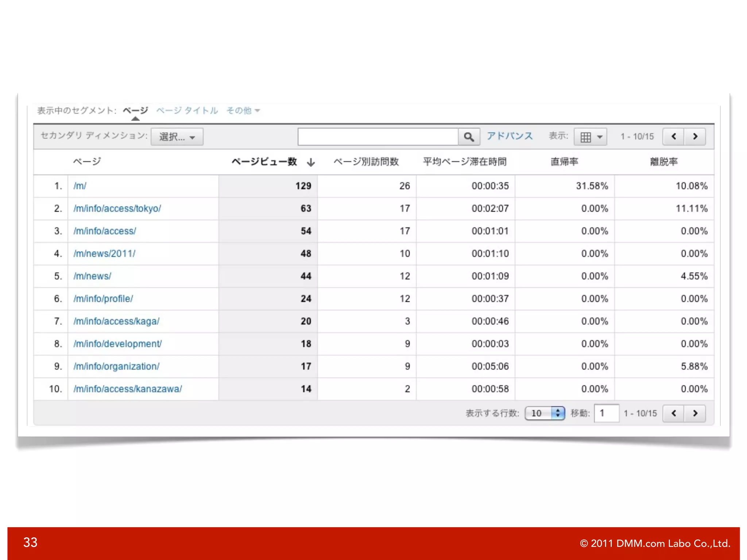Sort by the 直帰率 column header
This screenshot has height=560, width=747.
(x=564, y=162)
